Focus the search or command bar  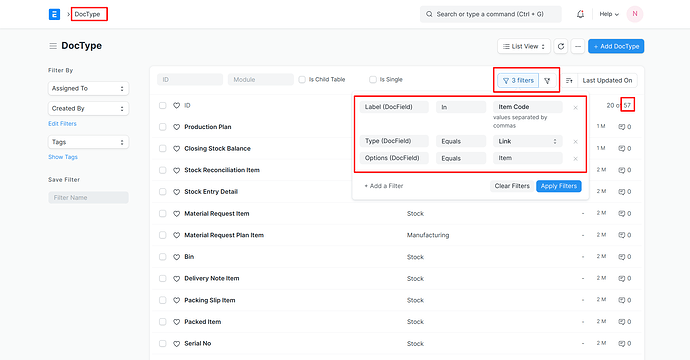click(x=491, y=14)
